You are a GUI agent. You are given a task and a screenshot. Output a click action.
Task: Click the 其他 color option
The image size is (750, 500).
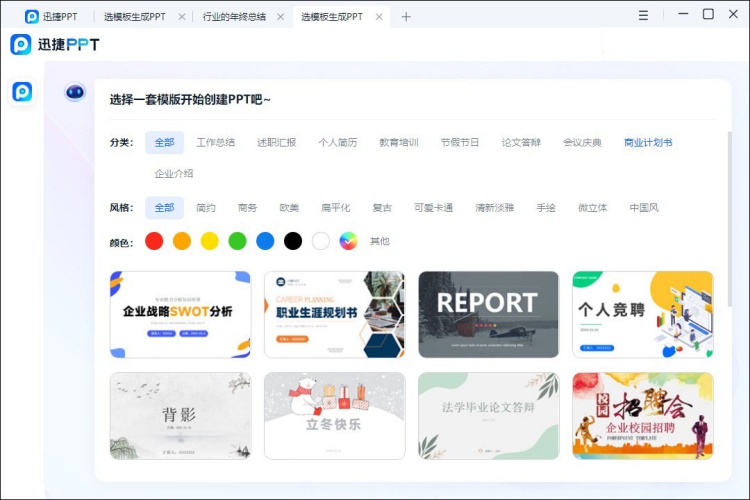(380, 241)
